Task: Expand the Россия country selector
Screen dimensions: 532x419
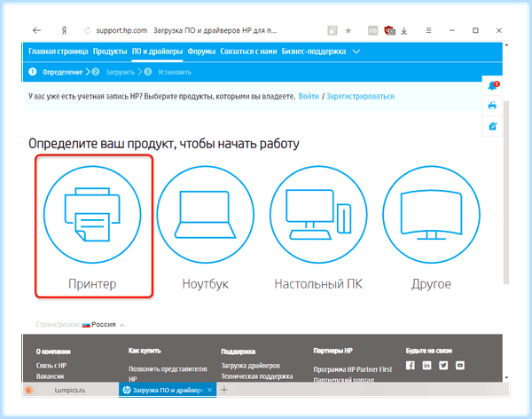Action: point(104,325)
